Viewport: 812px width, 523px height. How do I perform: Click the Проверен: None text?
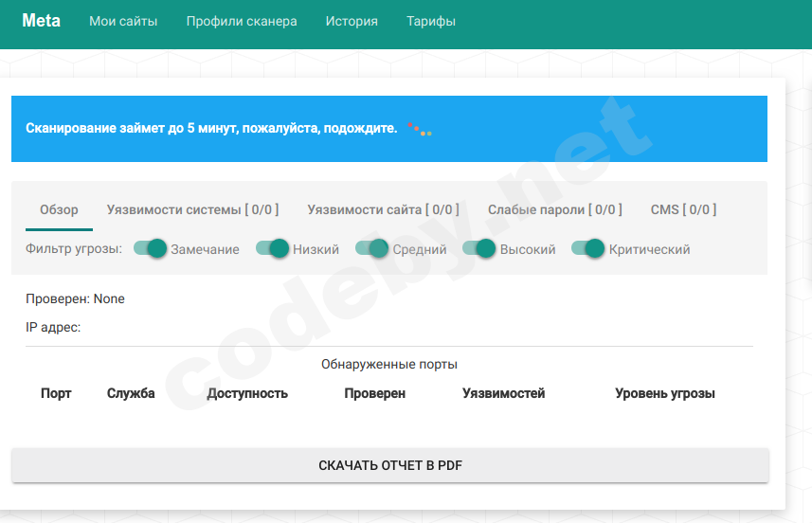pos(75,298)
